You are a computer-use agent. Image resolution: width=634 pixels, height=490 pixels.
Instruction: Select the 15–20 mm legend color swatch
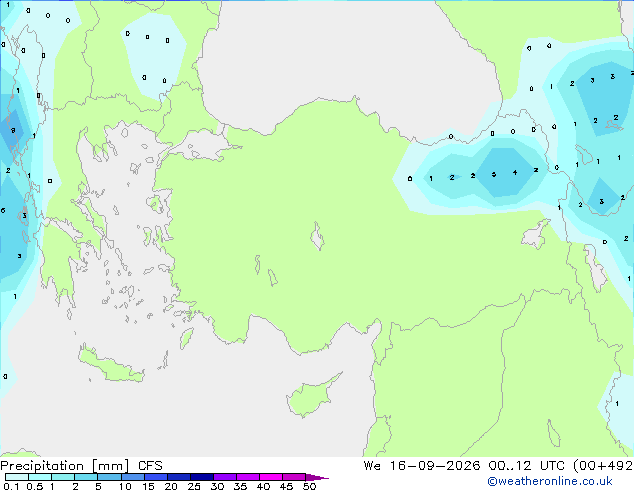[156, 477]
